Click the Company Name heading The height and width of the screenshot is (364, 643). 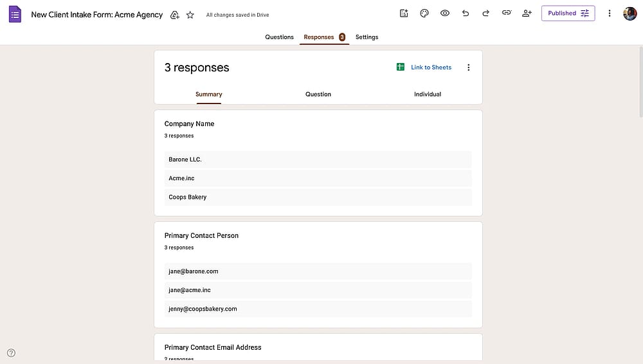point(189,124)
